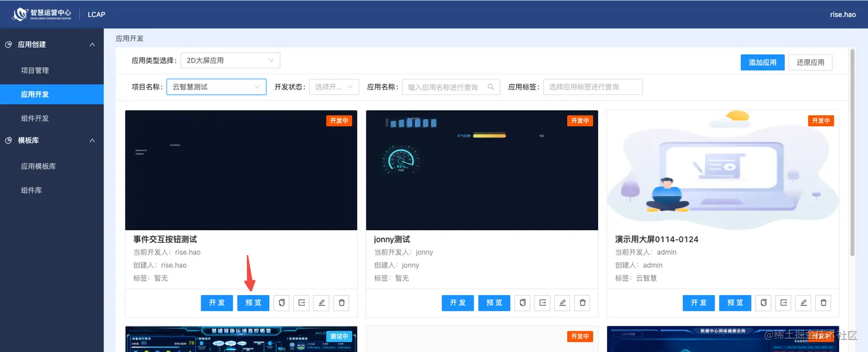
Task: Export the 事件交互按钮测试 application
Action: point(301,303)
